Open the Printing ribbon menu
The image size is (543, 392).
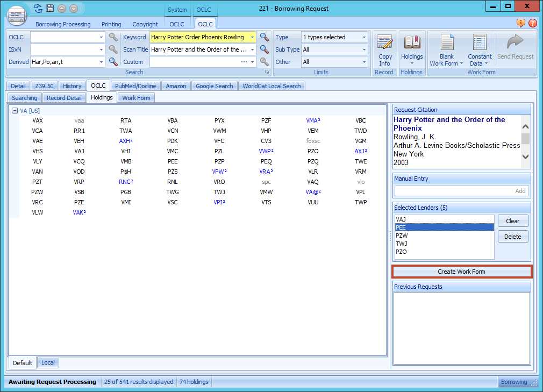(x=111, y=24)
